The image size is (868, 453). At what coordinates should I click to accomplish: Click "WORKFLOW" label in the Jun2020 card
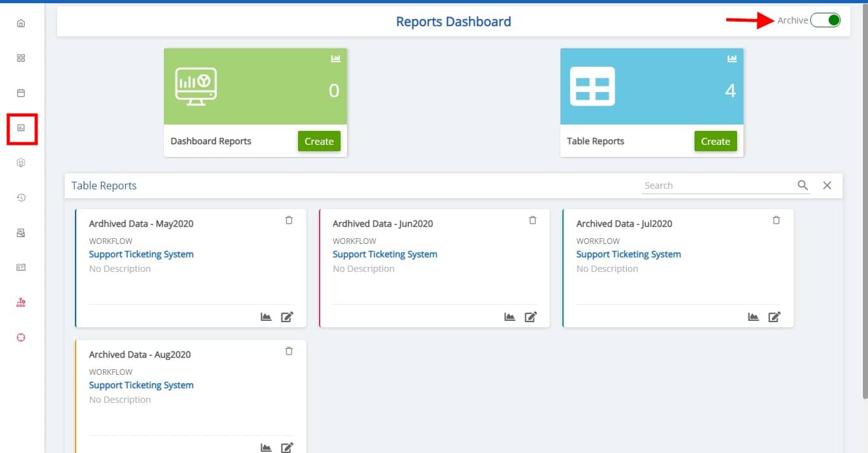tap(355, 241)
